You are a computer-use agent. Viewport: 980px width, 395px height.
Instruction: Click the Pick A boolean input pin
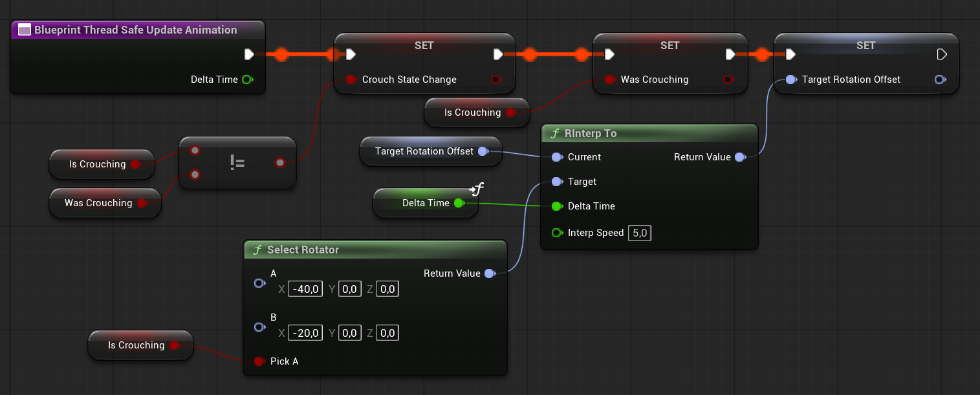point(259,361)
